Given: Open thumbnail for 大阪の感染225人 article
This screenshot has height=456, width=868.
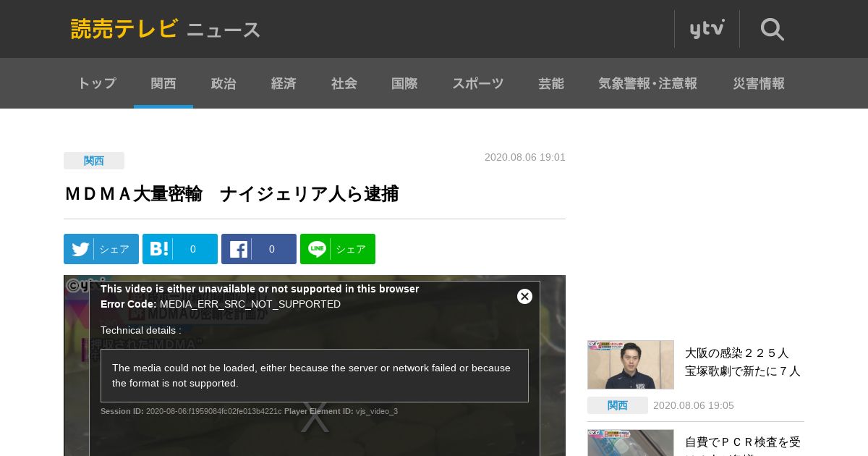Looking at the screenshot, I should (x=631, y=365).
